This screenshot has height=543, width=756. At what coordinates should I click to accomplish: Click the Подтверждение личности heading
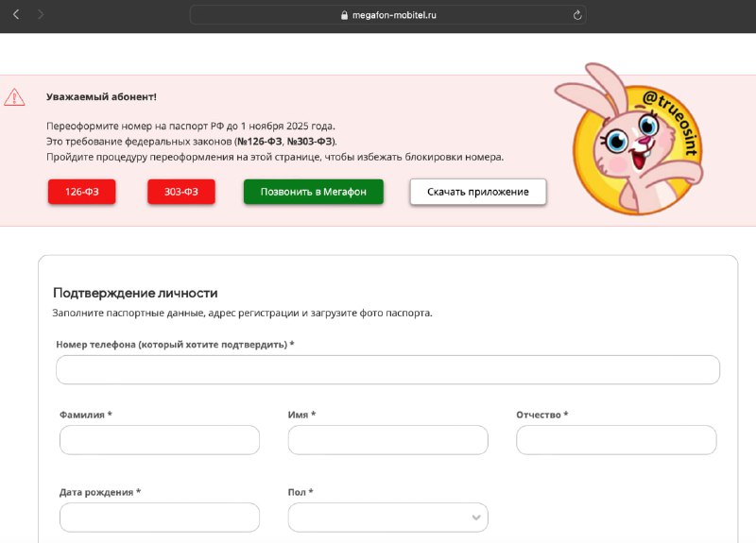(x=135, y=293)
